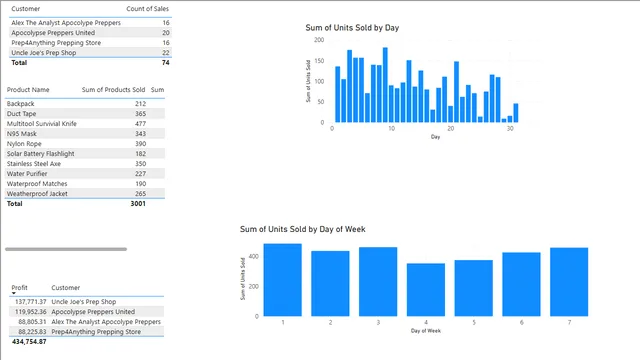Click the Sum of Units Sold by Day of Week title
This screenshot has width=640, height=360.
pos(302,229)
